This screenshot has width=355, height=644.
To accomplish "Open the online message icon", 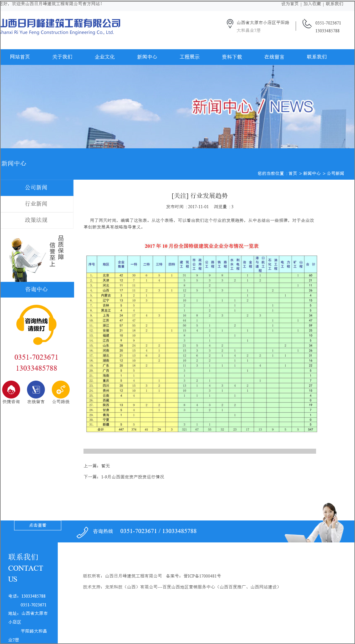I will [x=36, y=390].
